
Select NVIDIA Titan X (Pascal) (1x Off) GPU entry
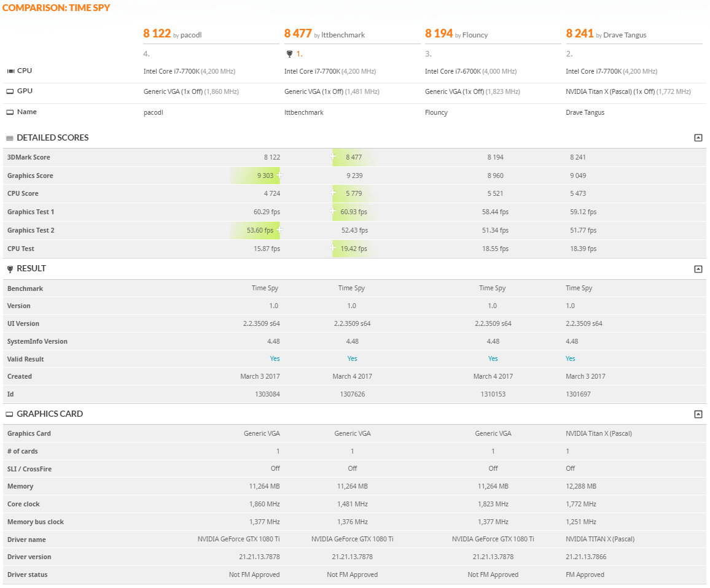point(628,92)
